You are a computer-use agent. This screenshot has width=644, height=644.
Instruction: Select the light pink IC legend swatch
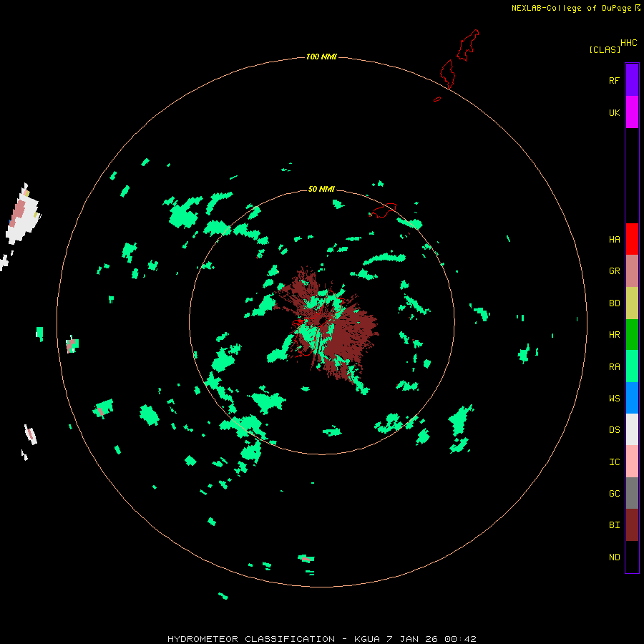[632, 462]
